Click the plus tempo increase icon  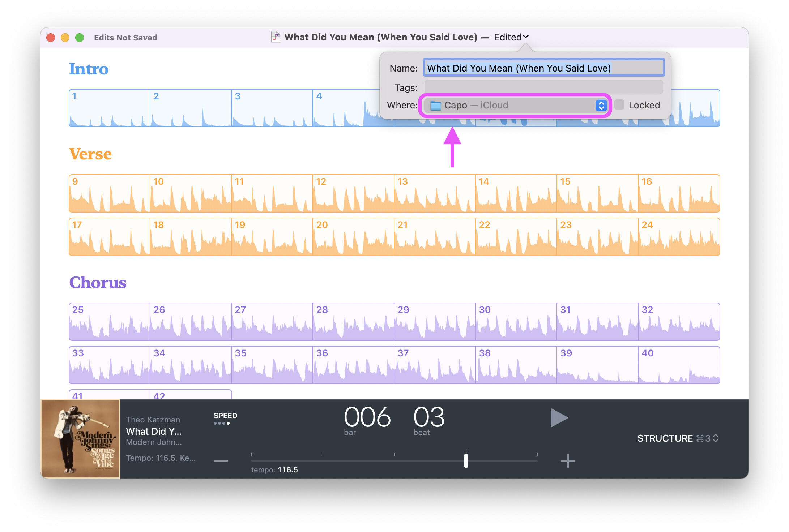568,461
